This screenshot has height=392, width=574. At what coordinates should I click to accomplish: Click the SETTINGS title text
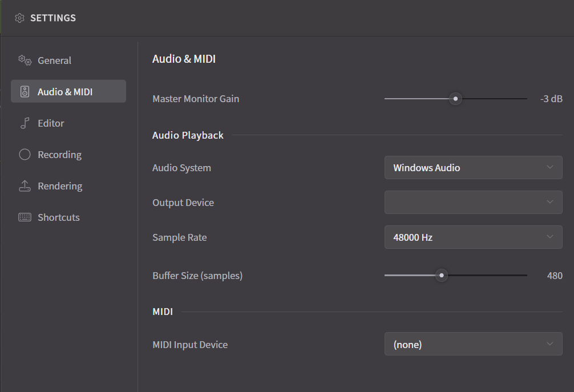click(x=53, y=18)
